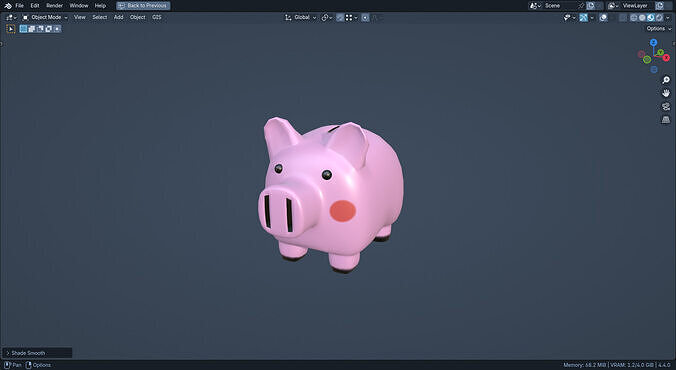Toggle the camera view icon
The width and height of the screenshot is (676, 370).
pyautogui.click(x=666, y=107)
